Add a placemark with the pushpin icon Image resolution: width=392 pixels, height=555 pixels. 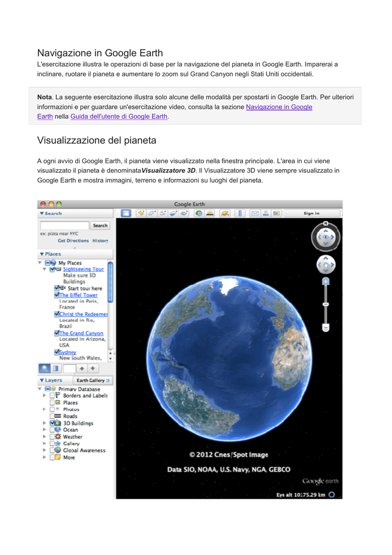pyautogui.click(x=141, y=213)
